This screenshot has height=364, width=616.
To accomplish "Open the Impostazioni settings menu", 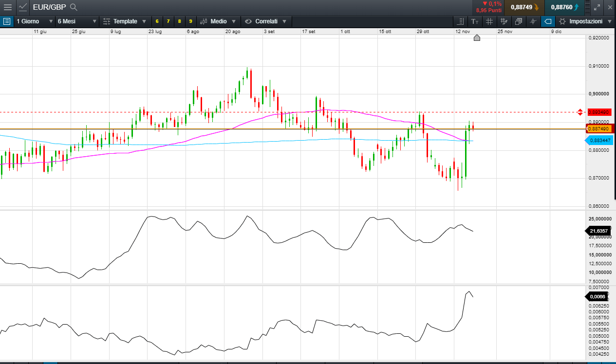I will pyautogui.click(x=586, y=21).
